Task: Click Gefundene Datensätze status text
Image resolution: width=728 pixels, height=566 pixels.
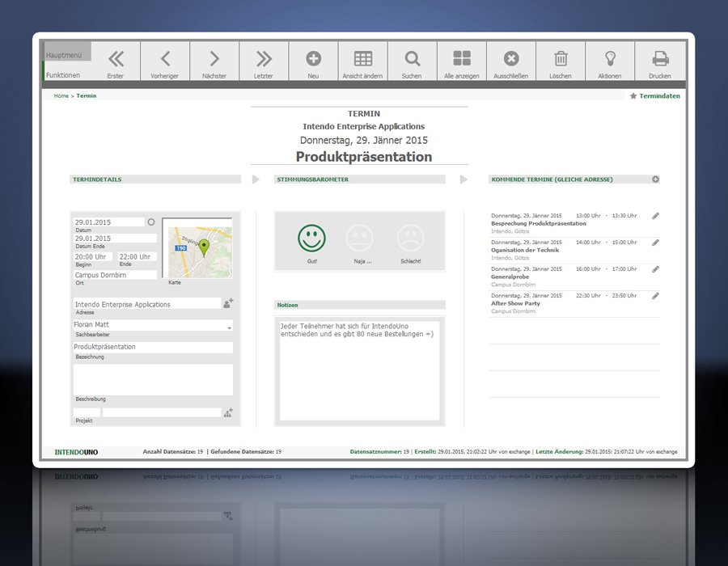Action: tap(246, 452)
